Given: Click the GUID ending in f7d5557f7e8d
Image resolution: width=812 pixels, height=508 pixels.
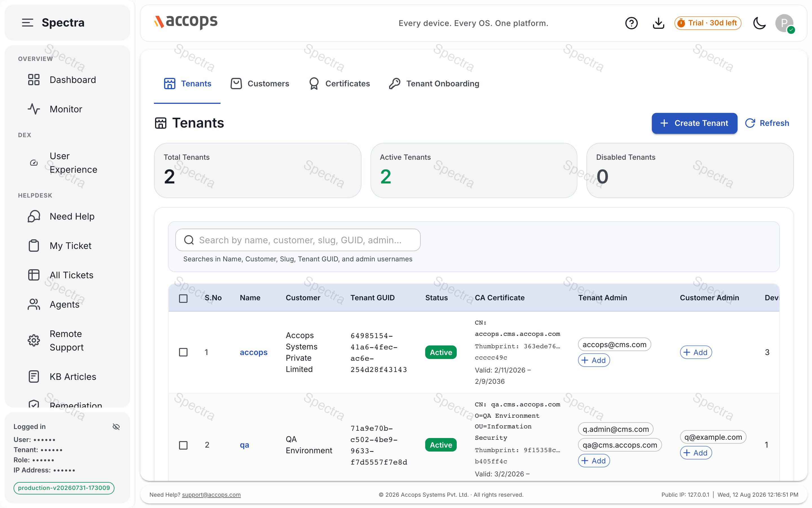Looking at the screenshot, I should click(378, 445).
